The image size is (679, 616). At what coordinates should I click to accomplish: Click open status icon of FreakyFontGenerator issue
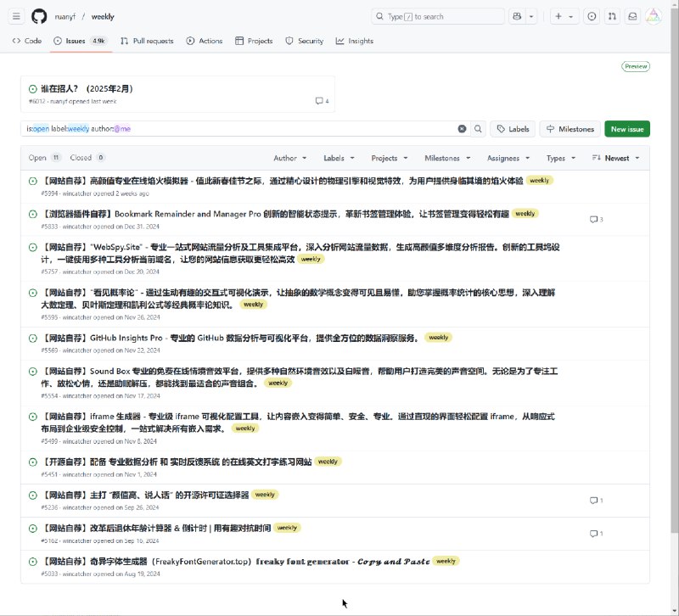(x=33, y=562)
